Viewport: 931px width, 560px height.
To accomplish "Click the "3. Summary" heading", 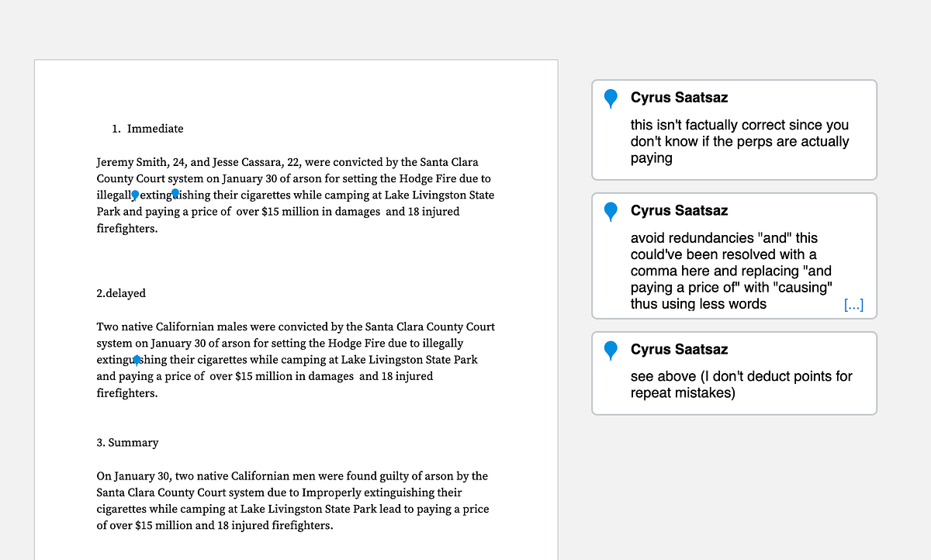I will point(127,443).
